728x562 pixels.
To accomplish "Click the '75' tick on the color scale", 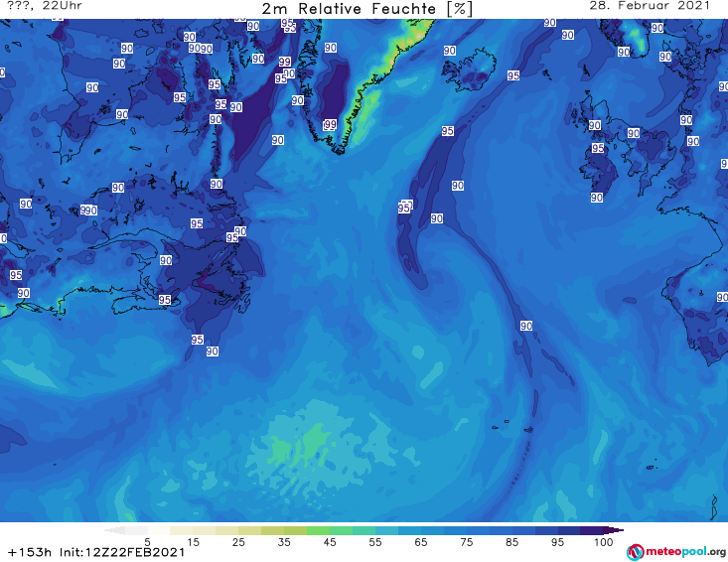I will (x=467, y=542).
